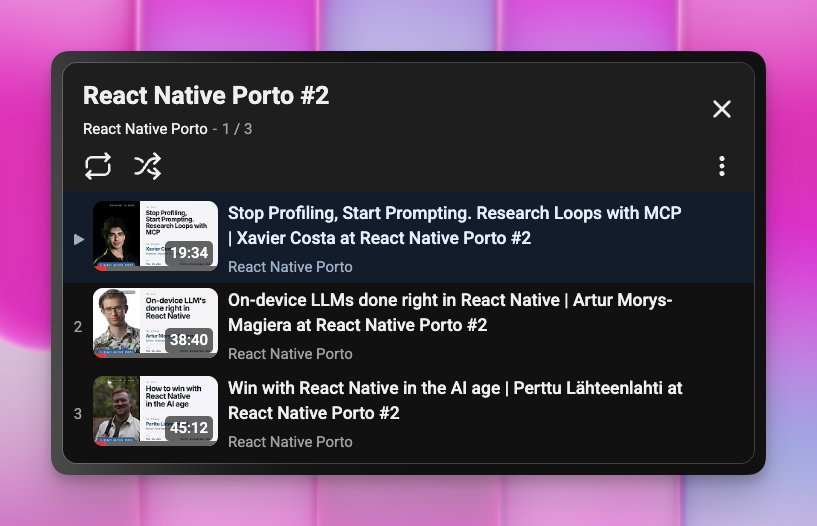Image resolution: width=817 pixels, height=526 pixels.
Task: Play 'On-device LLMs done right' video title
Action: pyautogui.click(x=450, y=312)
